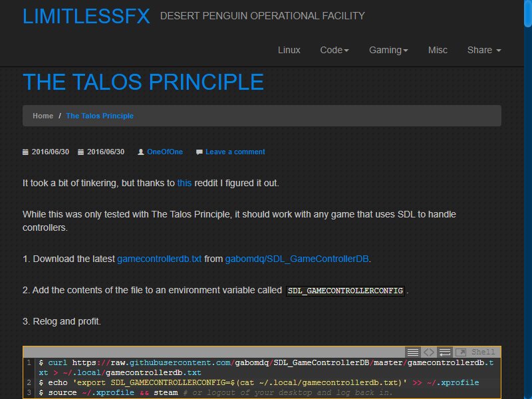The height and width of the screenshot is (399, 532).
Task: Click the updated date calendar icon
Action: click(80, 152)
